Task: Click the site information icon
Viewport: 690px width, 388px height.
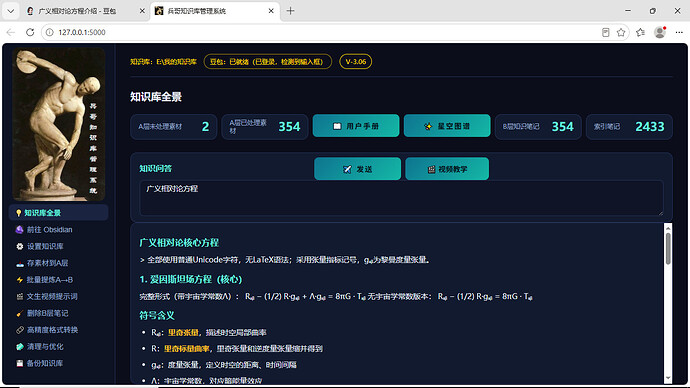Action: (50, 32)
